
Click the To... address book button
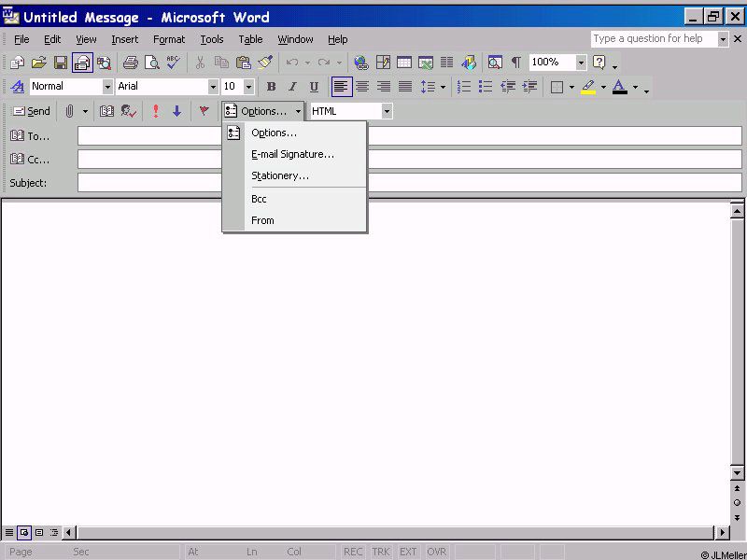[31, 136]
